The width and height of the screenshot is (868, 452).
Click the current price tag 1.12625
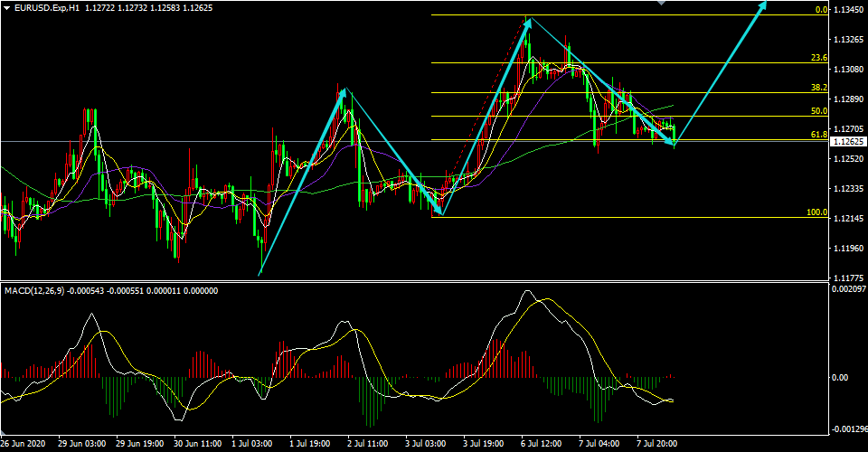pos(848,142)
